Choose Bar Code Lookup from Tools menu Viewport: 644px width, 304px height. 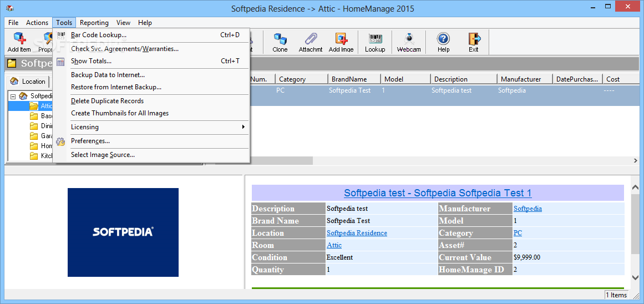(151, 35)
